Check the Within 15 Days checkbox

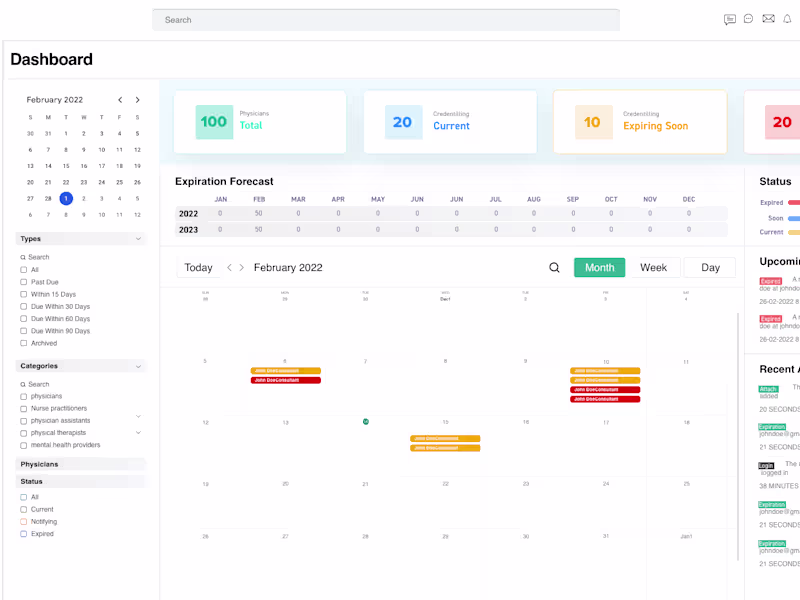coord(23,294)
